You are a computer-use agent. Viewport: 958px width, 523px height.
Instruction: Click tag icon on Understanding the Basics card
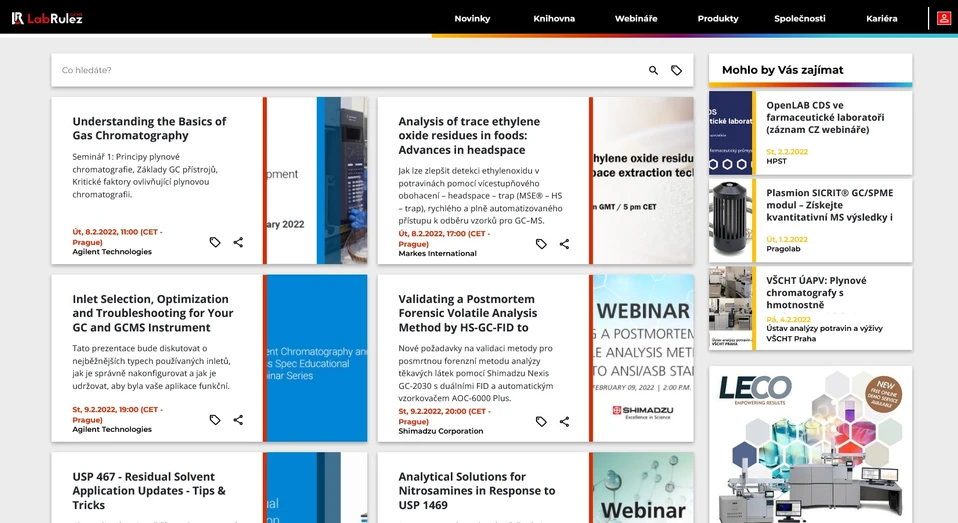coord(215,242)
